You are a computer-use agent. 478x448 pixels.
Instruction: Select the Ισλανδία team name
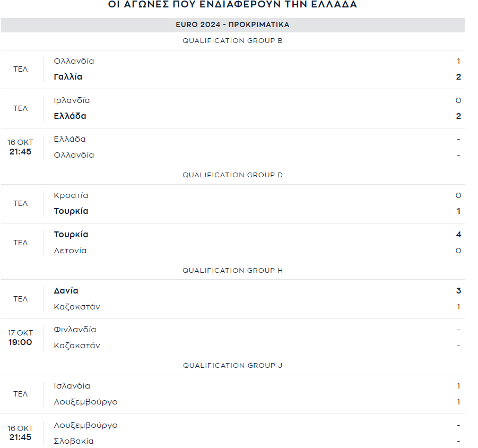pyautogui.click(x=72, y=386)
